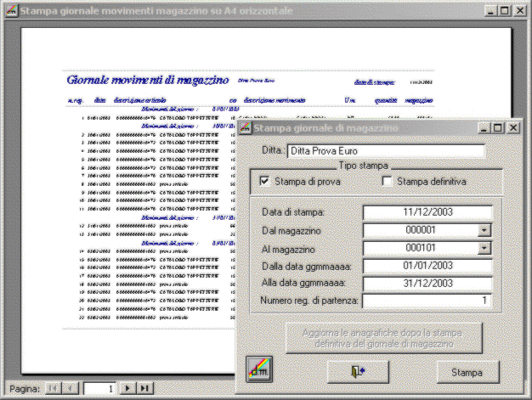Viewport: 532px width, 400px height.
Task: Click the Ditta input field
Action: click(x=386, y=151)
